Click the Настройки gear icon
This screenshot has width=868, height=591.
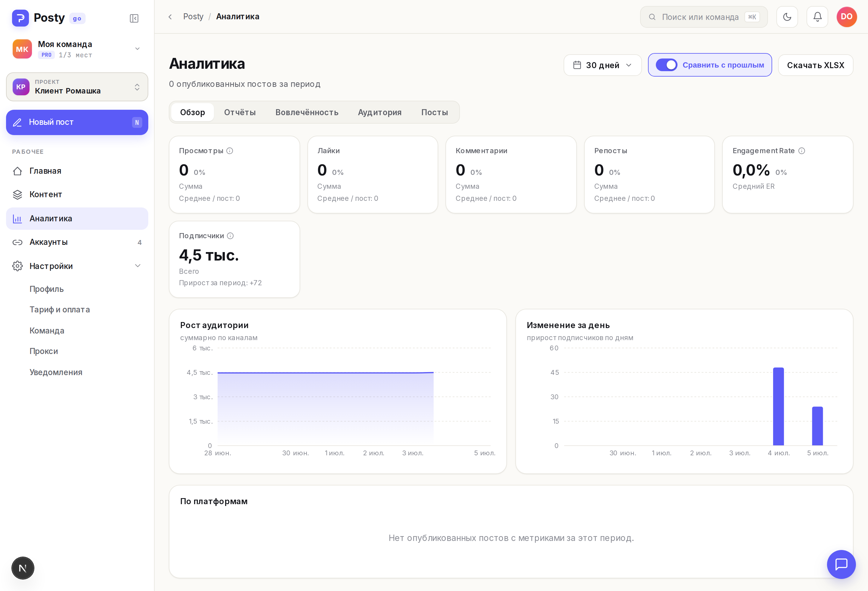tap(17, 266)
